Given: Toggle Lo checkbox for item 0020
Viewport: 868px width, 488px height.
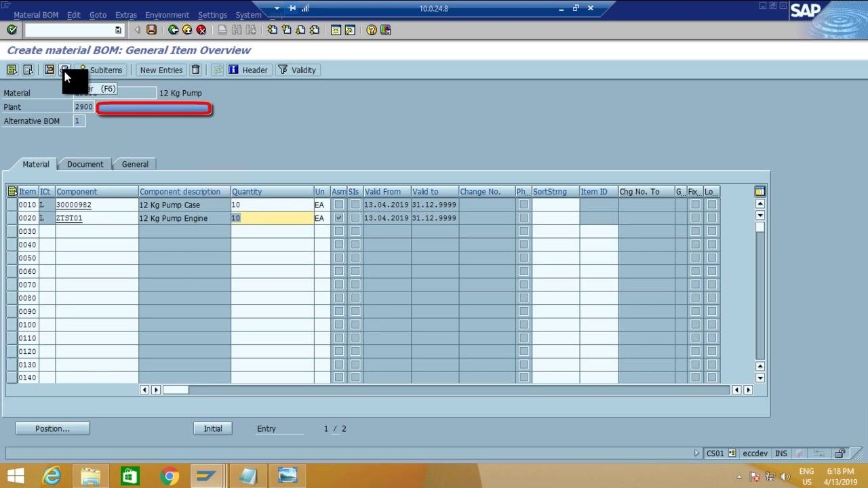Looking at the screenshot, I should point(711,218).
